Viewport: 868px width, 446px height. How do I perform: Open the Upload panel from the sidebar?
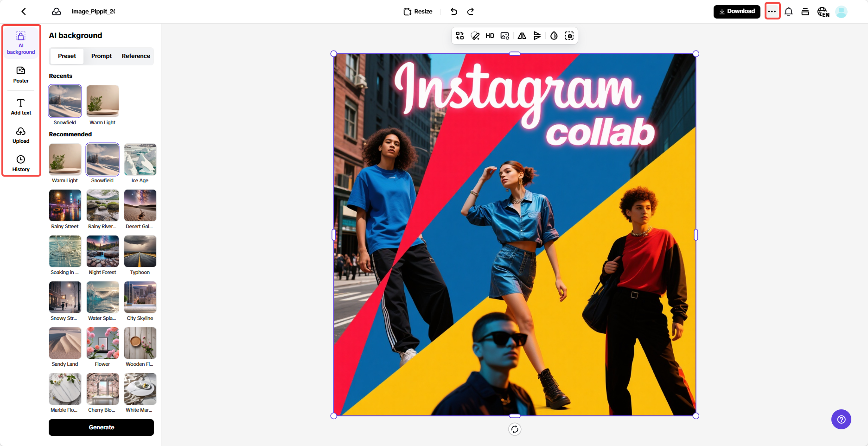21,135
